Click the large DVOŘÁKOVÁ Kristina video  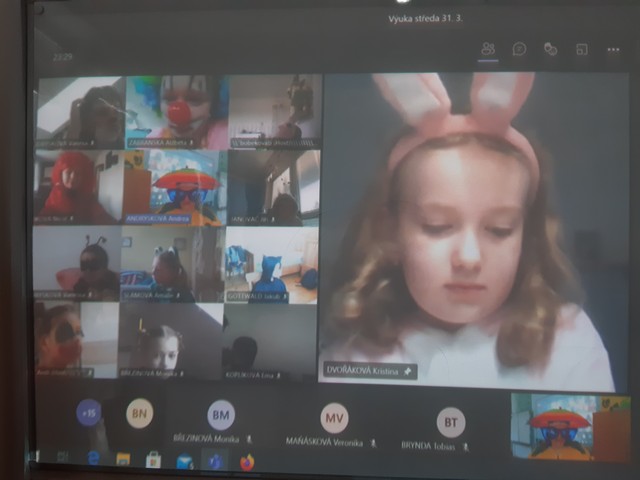coord(470,230)
